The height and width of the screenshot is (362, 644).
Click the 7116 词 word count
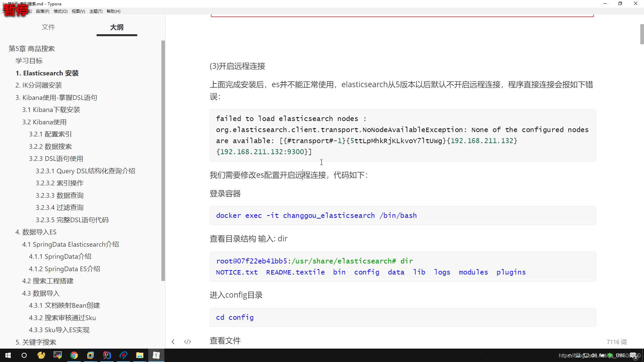pyautogui.click(x=616, y=342)
